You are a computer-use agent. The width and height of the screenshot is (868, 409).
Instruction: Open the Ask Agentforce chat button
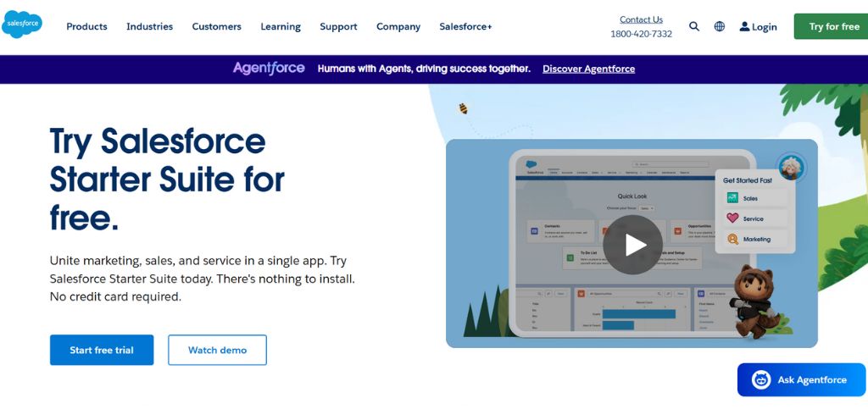tap(801, 379)
